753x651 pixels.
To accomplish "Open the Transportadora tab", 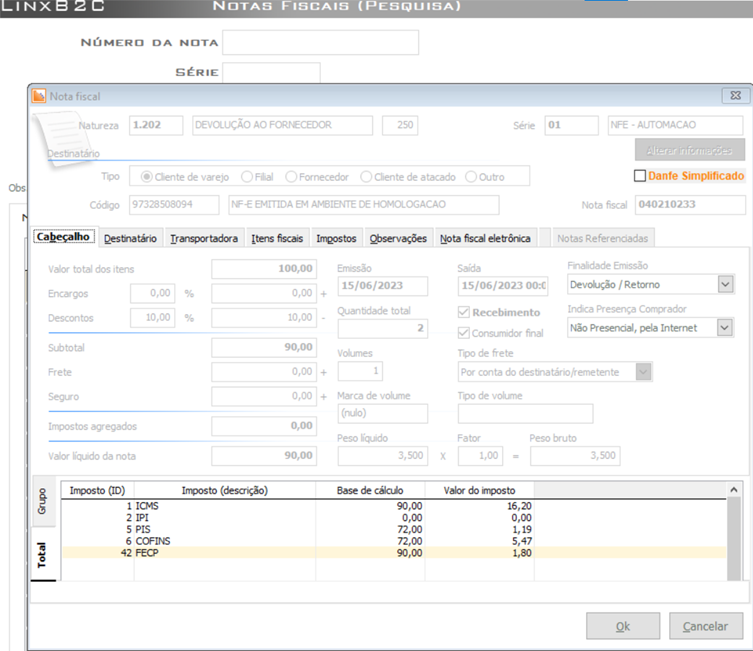I will [x=204, y=238].
